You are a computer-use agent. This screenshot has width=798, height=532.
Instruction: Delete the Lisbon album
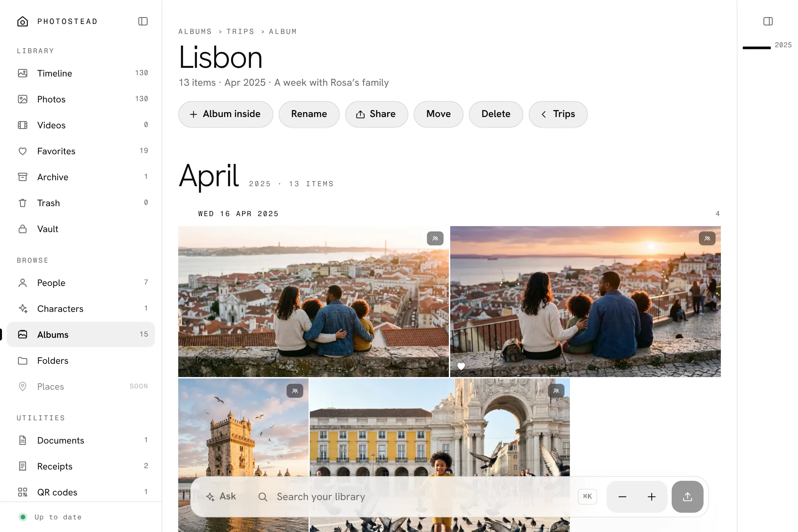[x=496, y=114]
